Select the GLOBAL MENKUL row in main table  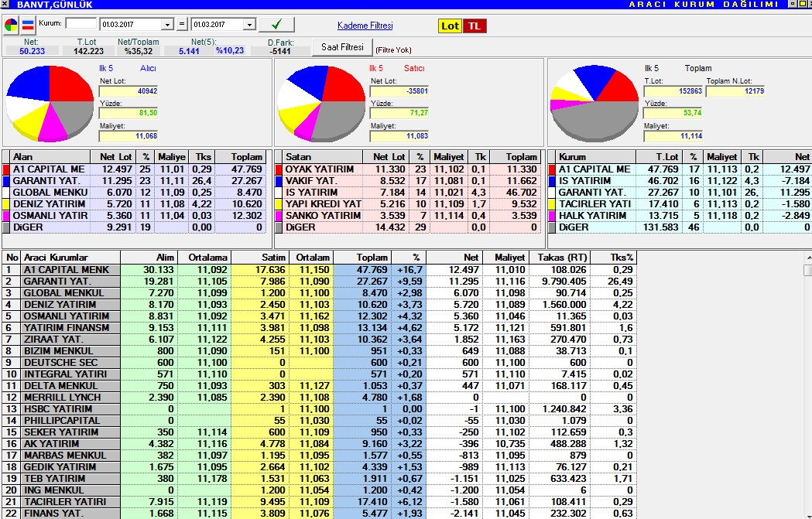click(x=320, y=293)
